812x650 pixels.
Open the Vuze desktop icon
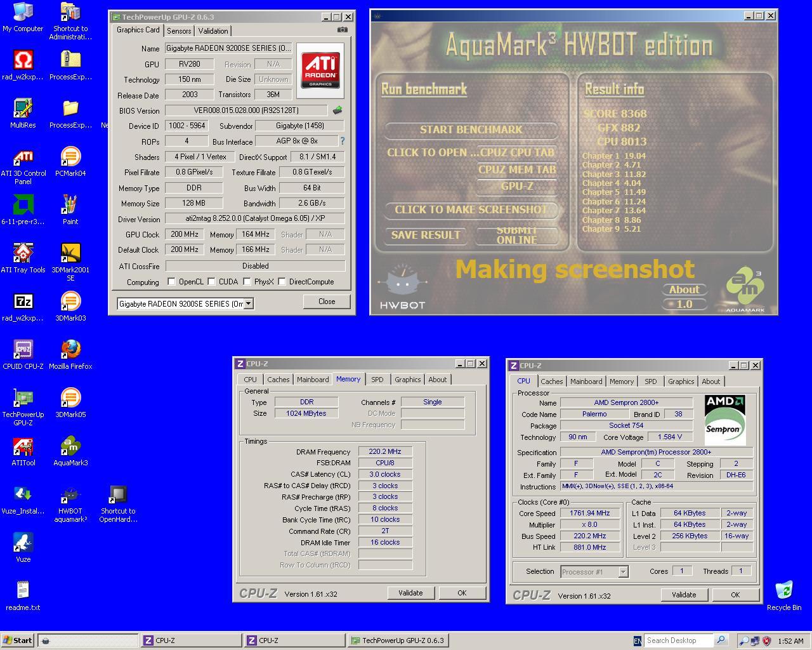(23, 548)
